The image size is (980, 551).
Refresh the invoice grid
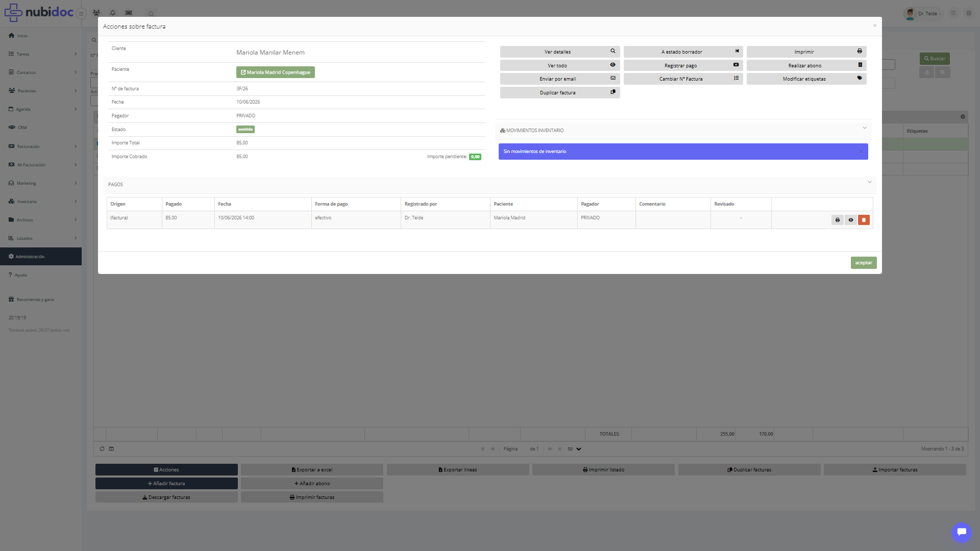click(102, 449)
